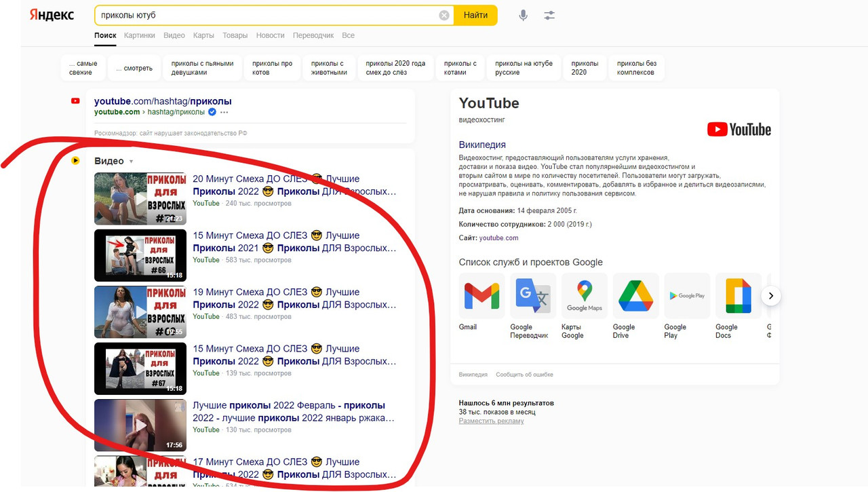Play thumbnail of video #66 with 15:18 duration
868x492 pixels.
click(x=140, y=255)
